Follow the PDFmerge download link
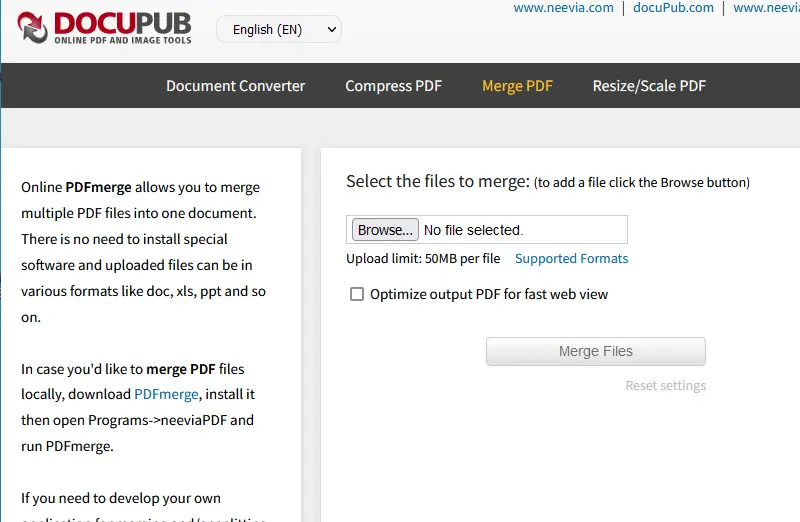The width and height of the screenshot is (800, 522). 166,394
